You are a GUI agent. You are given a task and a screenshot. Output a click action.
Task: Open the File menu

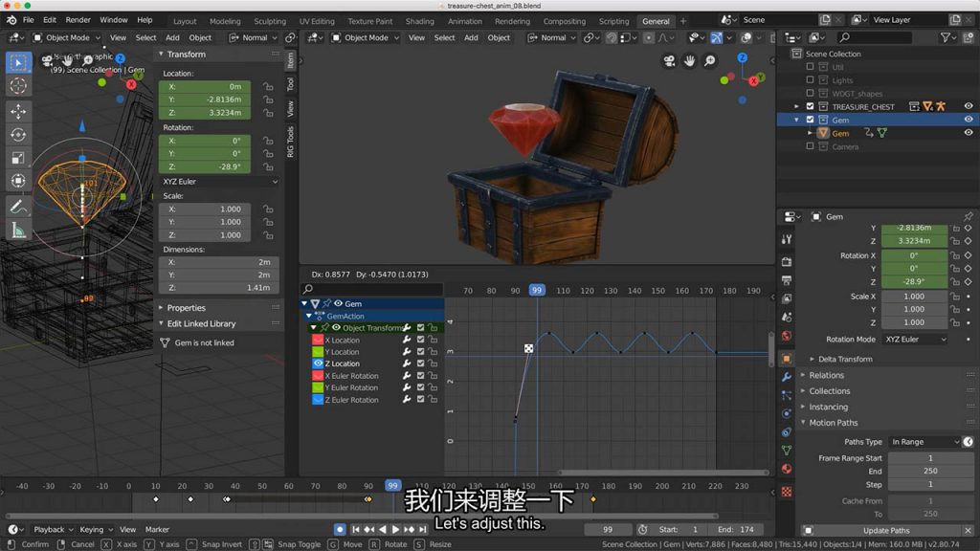click(29, 20)
